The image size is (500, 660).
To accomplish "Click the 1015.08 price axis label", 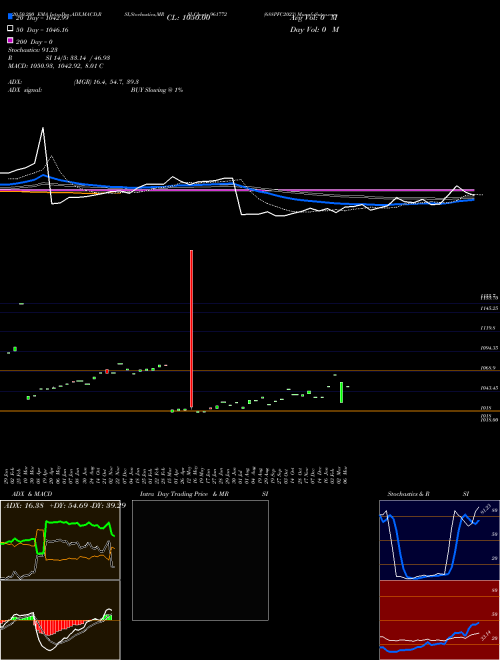I will click(x=489, y=420).
